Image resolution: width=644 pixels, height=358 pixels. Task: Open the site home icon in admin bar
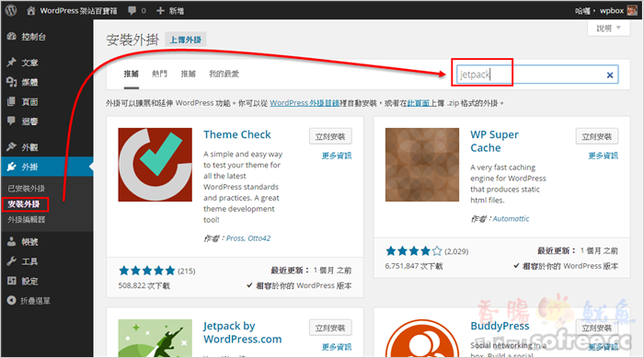click(30, 11)
